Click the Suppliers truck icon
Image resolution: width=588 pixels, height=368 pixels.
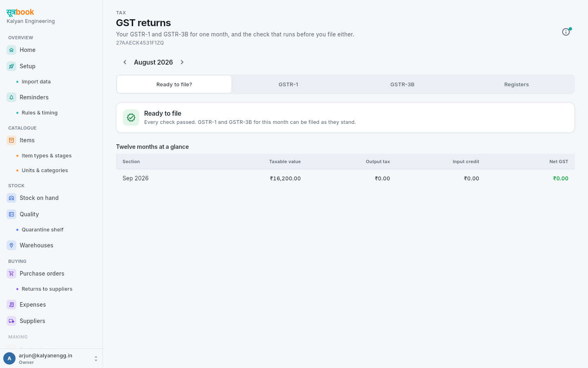(11, 321)
